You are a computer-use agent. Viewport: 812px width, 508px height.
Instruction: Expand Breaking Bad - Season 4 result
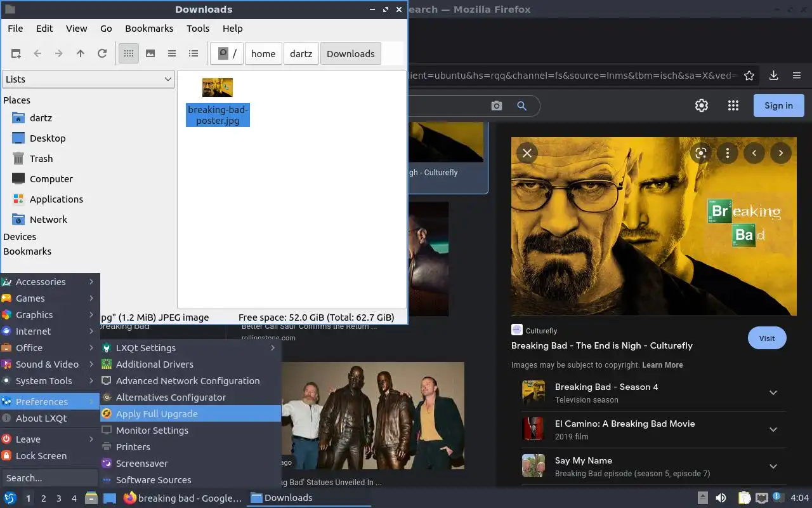pyautogui.click(x=773, y=392)
